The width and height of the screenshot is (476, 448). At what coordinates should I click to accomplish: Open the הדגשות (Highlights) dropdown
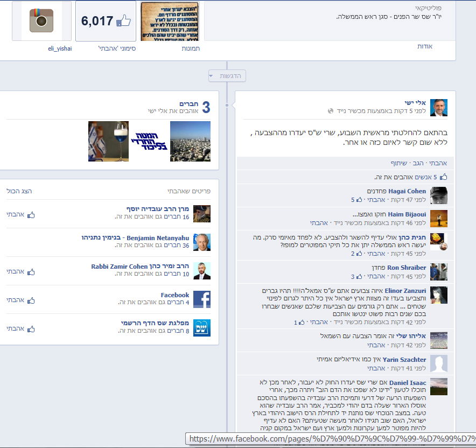227,75
